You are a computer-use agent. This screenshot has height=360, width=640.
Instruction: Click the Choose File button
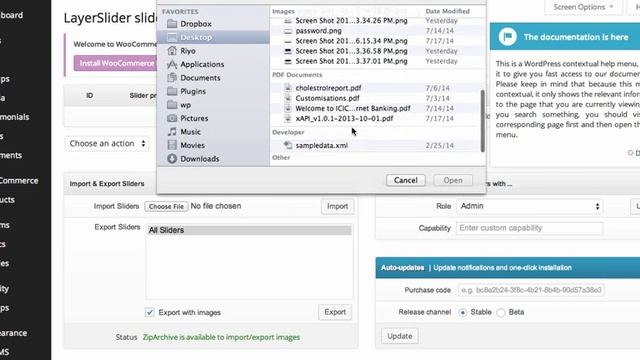pos(166,207)
